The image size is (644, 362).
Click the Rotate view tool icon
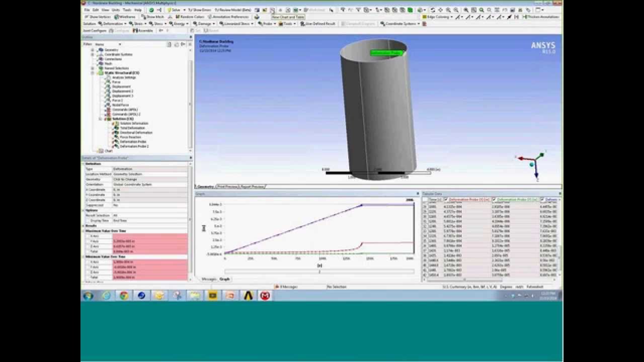point(433,10)
